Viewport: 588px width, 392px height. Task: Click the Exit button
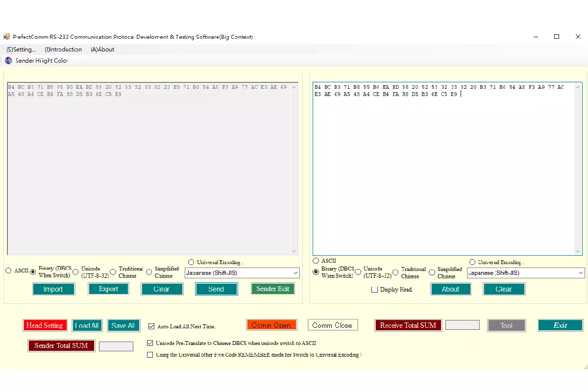pyautogui.click(x=560, y=325)
